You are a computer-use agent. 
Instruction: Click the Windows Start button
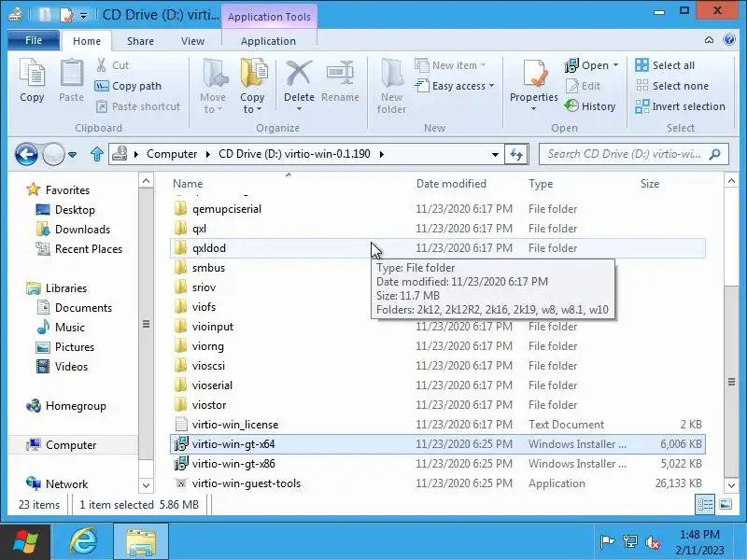click(x=25, y=542)
